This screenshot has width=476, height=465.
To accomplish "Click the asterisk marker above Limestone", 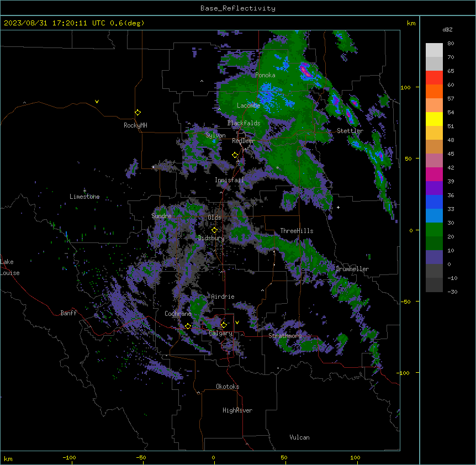I will click(84, 191).
